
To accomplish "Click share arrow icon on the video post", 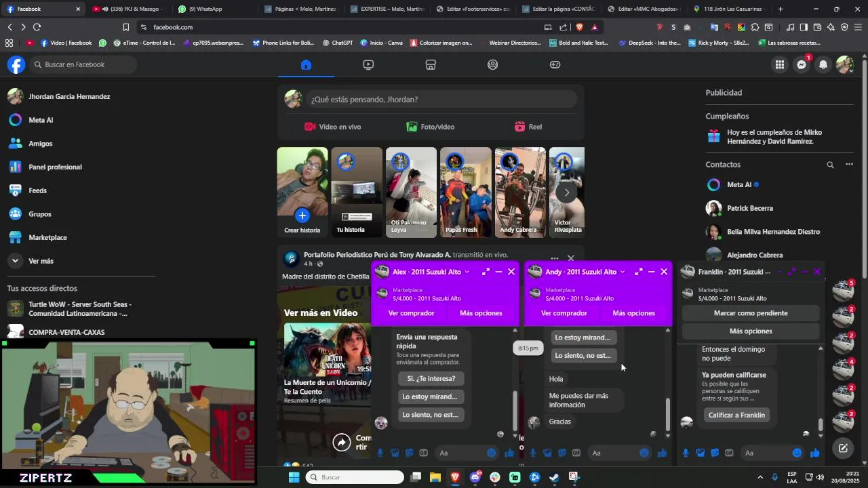I will point(342,443).
